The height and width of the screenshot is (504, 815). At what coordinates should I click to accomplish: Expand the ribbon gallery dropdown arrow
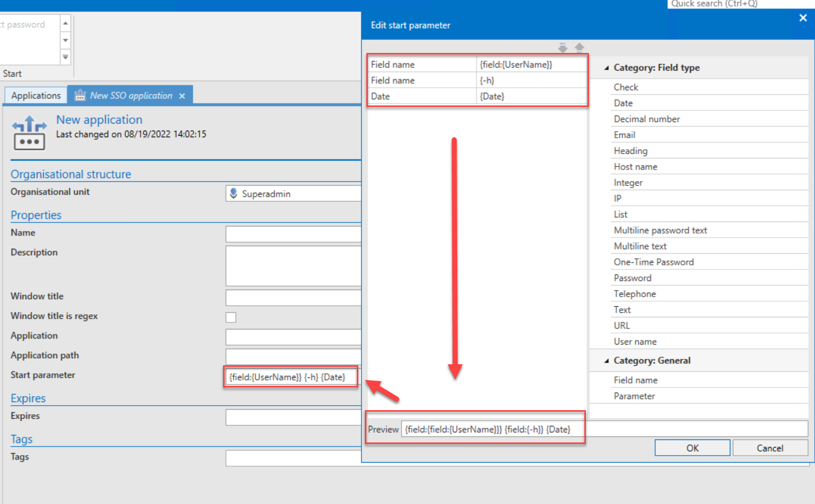click(65, 57)
